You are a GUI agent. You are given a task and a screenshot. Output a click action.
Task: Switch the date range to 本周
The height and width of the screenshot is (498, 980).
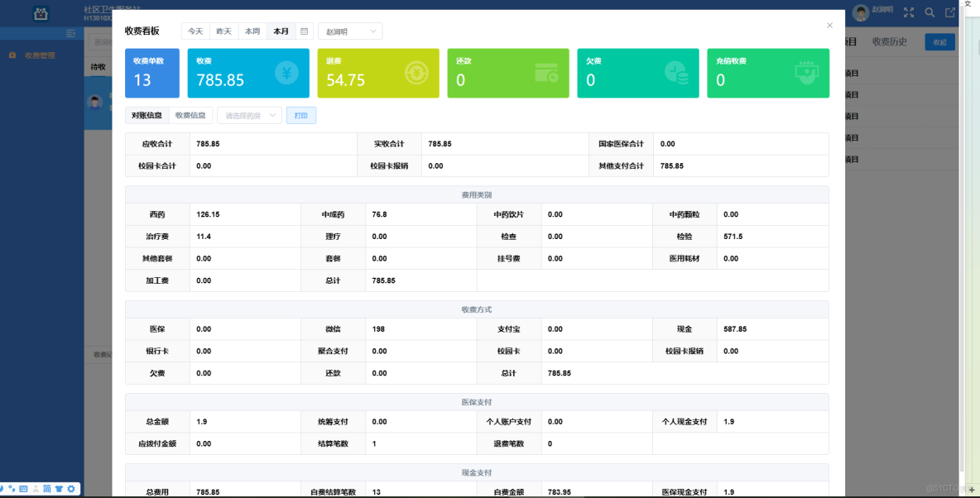pos(252,31)
